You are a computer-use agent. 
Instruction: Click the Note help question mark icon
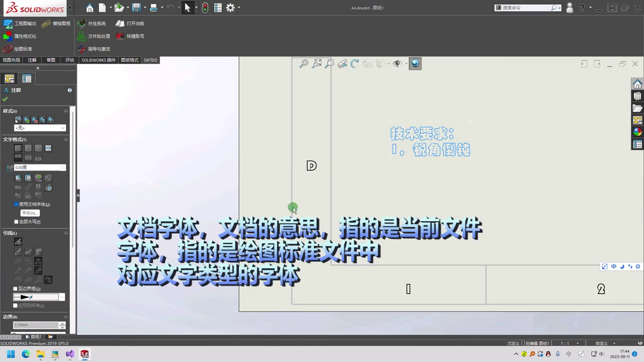[70, 90]
